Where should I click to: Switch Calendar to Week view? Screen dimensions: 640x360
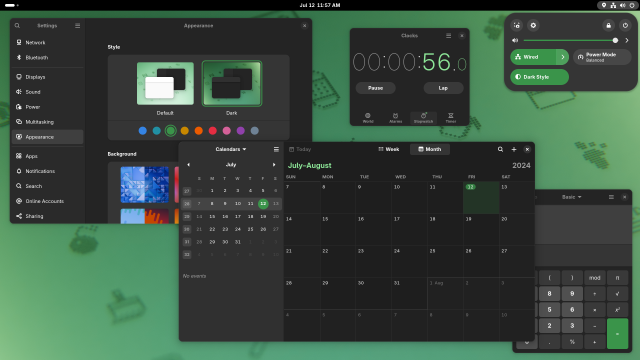point(389,149)
